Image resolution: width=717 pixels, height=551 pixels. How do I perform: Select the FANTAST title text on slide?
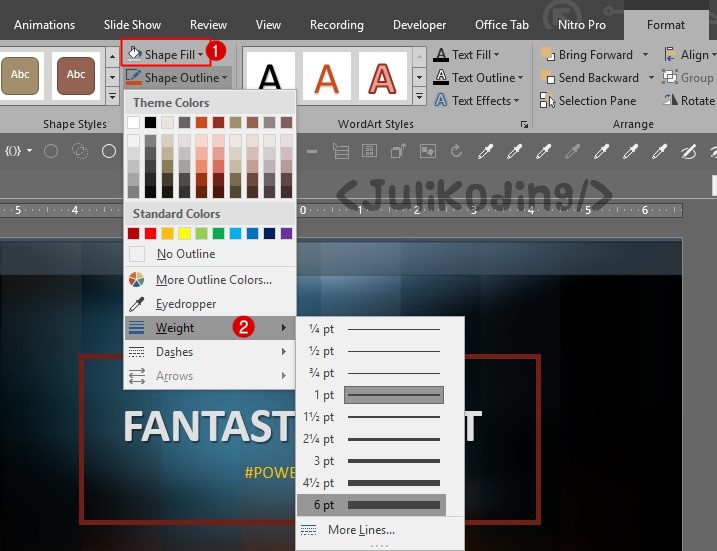point(209,427)
